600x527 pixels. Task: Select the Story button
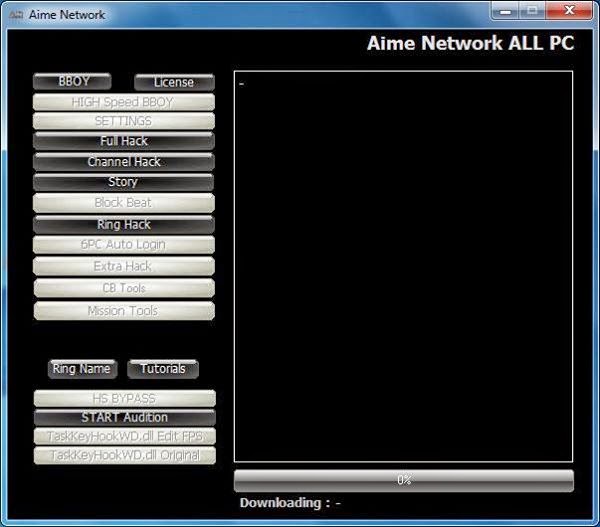pos(124,182)
